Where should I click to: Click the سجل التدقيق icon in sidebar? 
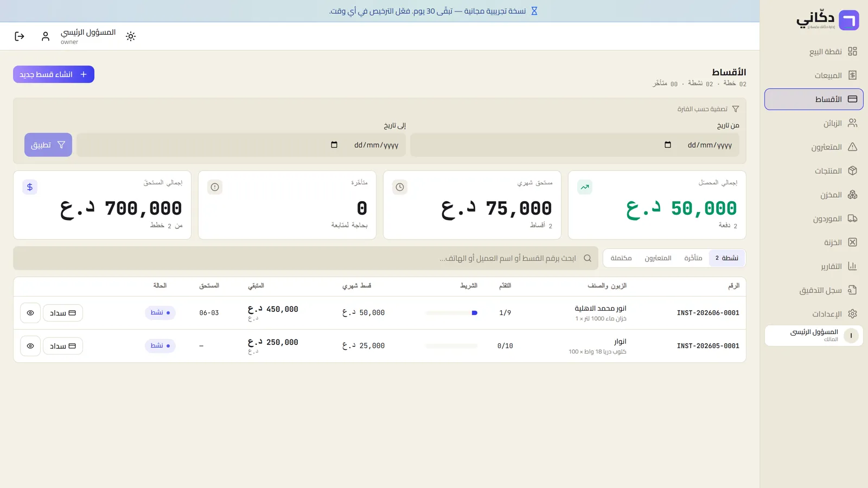(852, 290)
